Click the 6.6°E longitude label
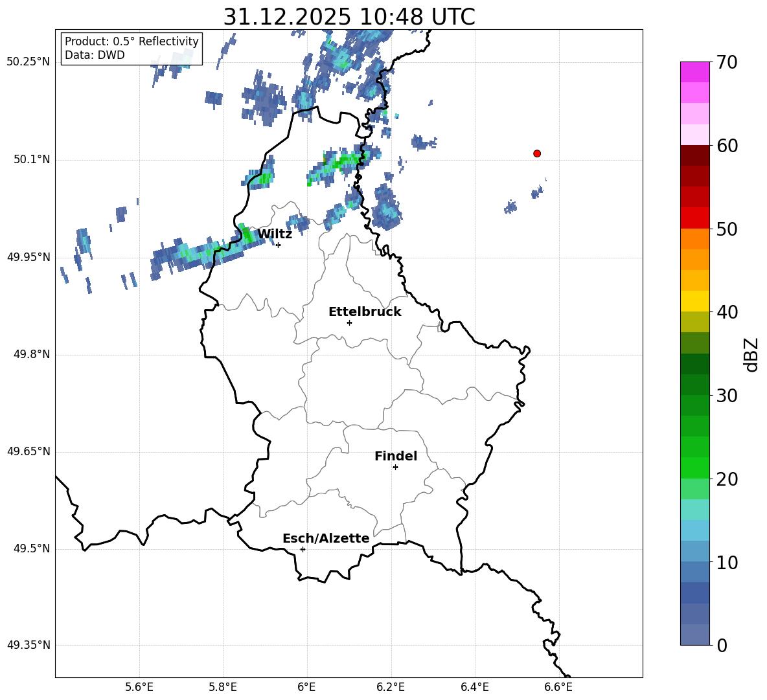The width and height of the screenshot is (767, 700). click(558, 687)
